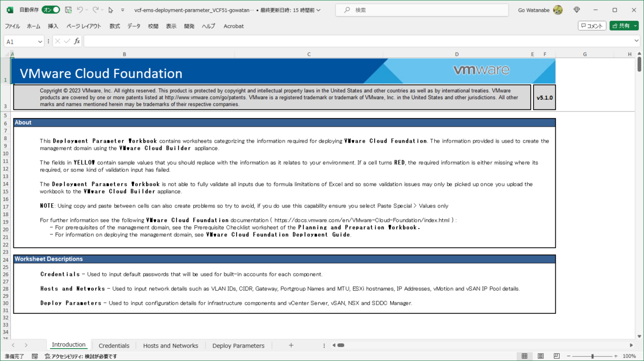Screen dimensions: 644x361
Task: Select row 5 header
Action: click(x=5, y=116)
